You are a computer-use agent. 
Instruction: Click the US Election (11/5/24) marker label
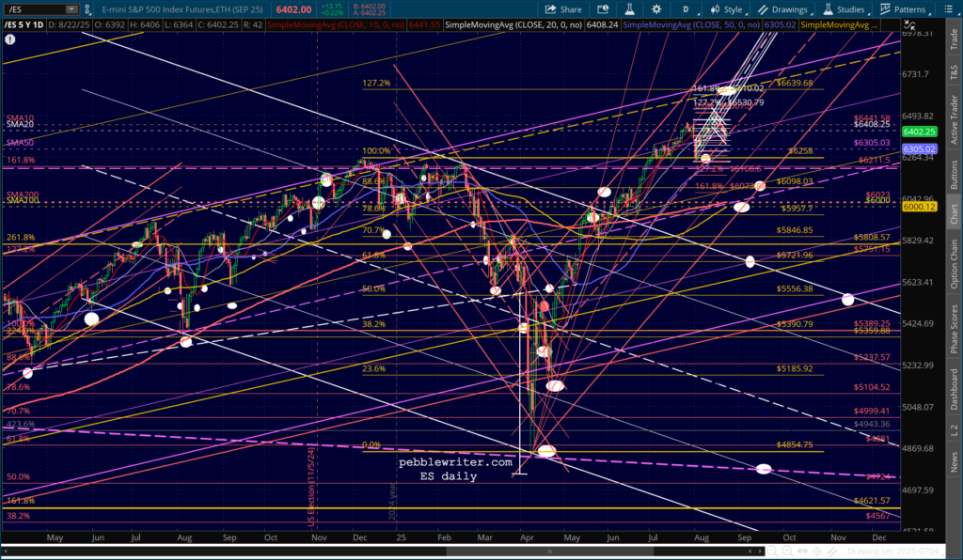click(311, 487)
